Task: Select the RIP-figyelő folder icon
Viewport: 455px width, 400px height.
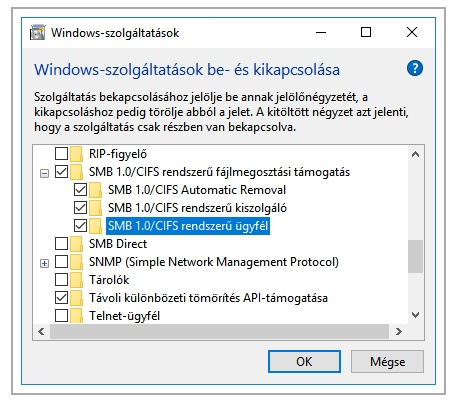Action: coord(77,154)
